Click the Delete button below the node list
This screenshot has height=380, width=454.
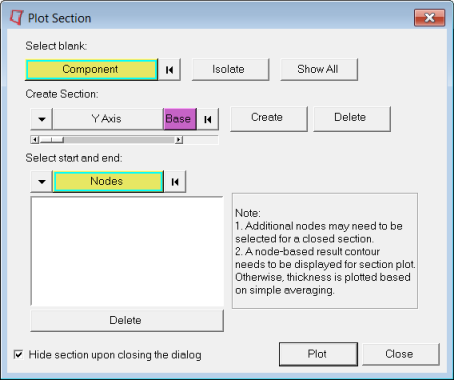(x=127, y=320)
